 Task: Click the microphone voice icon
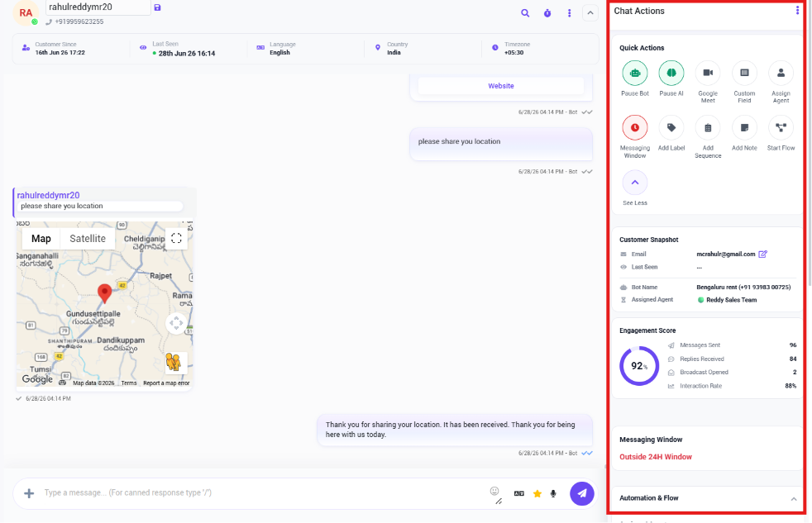[553, 493]
